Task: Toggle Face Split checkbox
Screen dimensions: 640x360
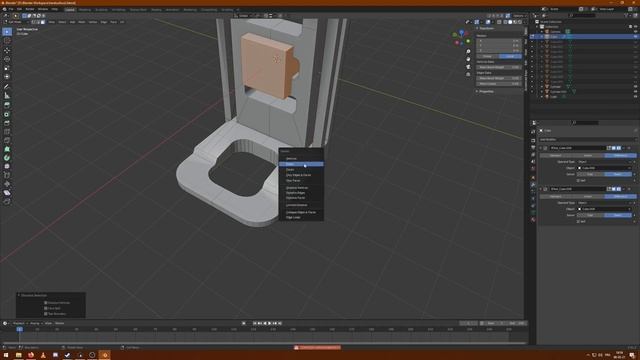Action: point(46,308)
